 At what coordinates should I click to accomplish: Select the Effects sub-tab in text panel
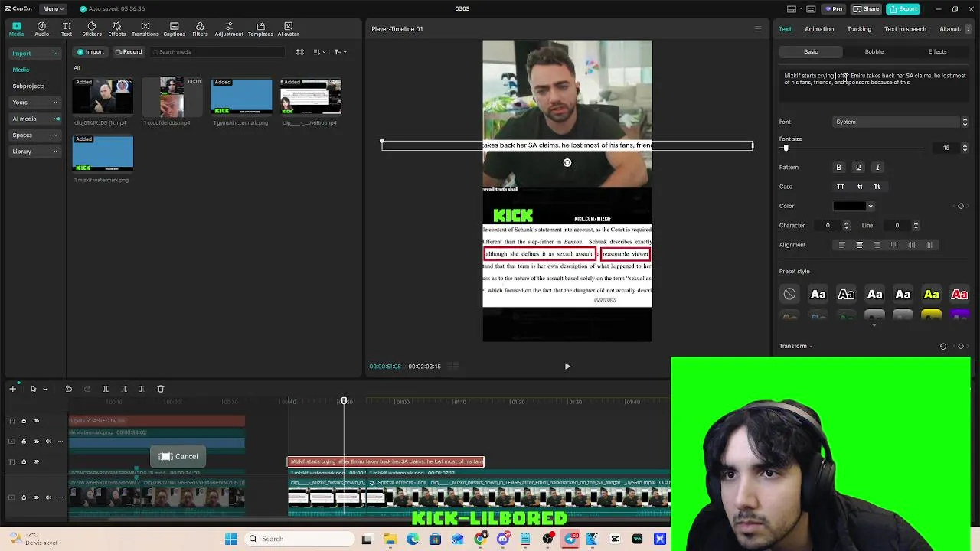[x=937, y=52]
